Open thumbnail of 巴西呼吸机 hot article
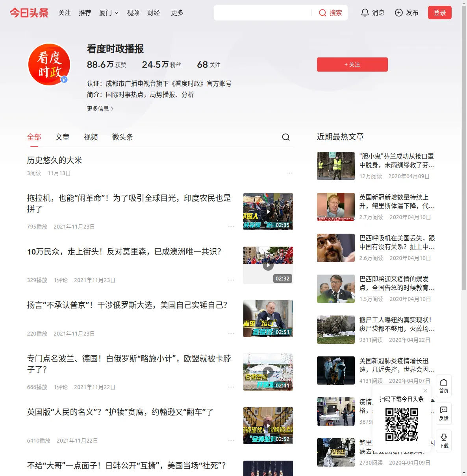 pyautogui.click(x=336, y=248)
